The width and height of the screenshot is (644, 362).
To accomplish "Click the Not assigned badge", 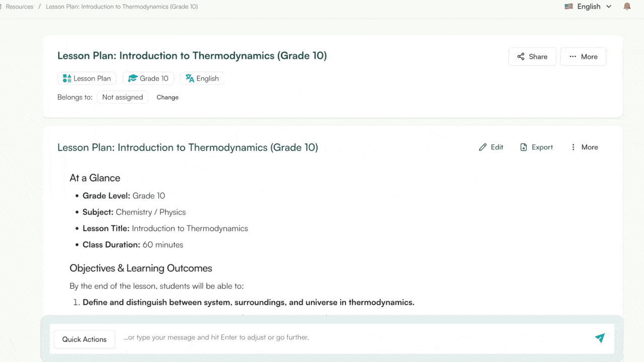I will pyautogui.click(x=122, y=98).
